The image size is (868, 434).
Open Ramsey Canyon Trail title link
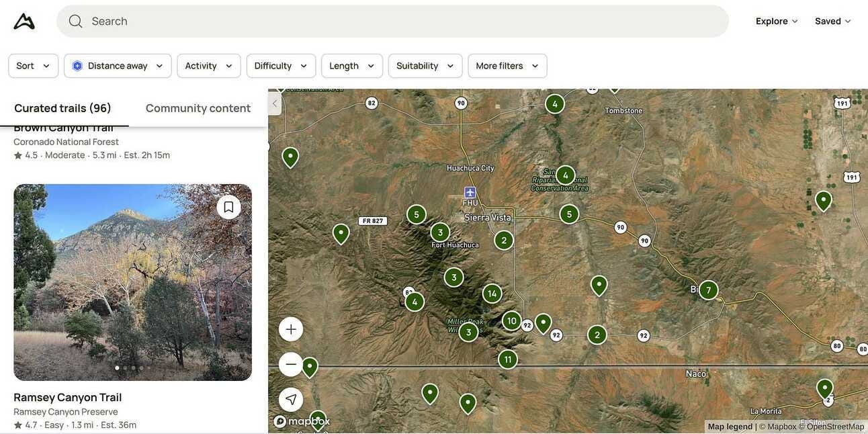(68, 397)
